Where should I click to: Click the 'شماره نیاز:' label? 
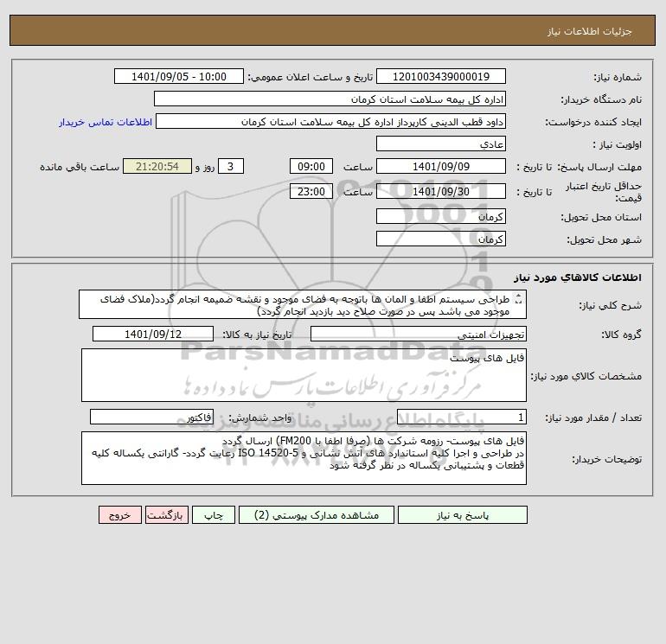click(618, 77)
